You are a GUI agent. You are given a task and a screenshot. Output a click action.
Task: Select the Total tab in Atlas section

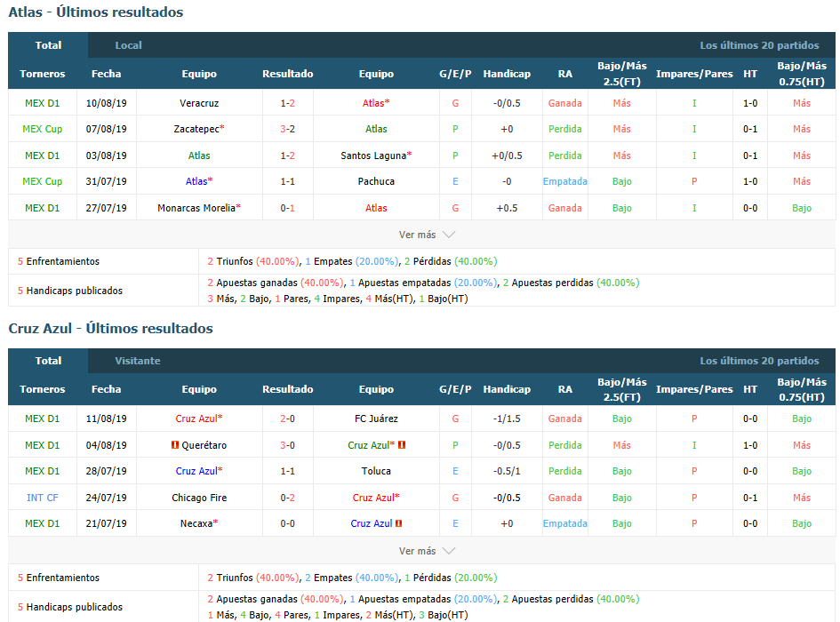point(48,45)
